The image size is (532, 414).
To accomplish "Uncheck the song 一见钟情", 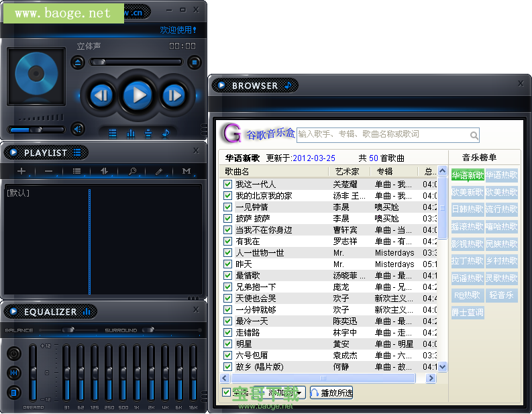I will tap(227, 207).
